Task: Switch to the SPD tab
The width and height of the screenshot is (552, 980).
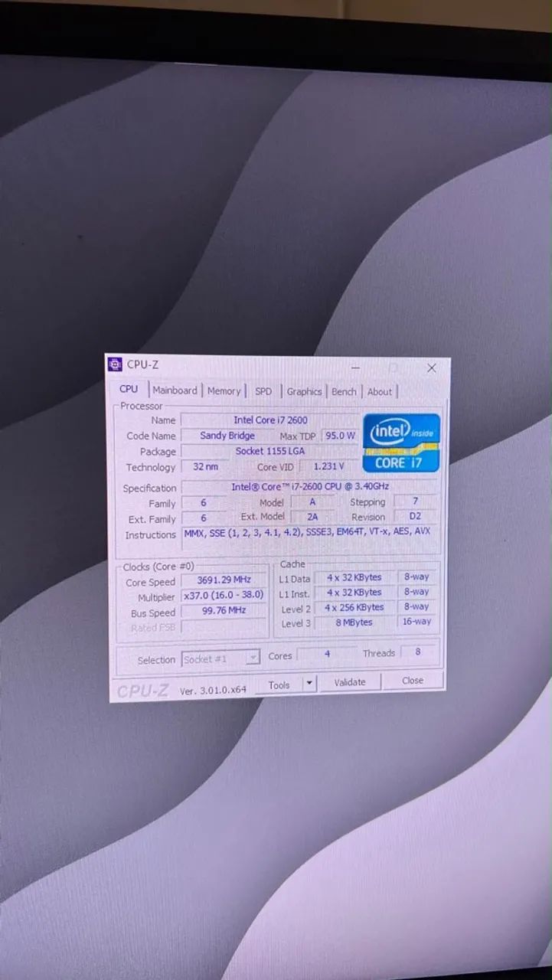Action: (263, 391)
